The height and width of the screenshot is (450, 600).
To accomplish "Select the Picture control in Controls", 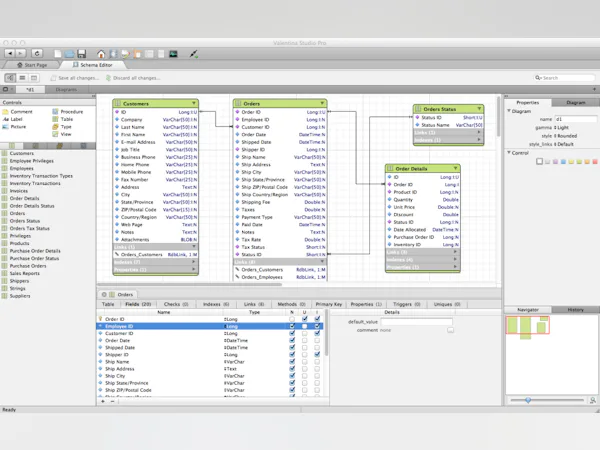I will (x=17, y=127).
